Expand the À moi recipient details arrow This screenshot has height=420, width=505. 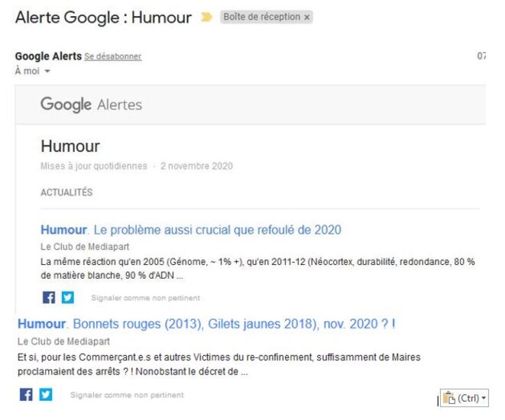(x=47, y=71)
